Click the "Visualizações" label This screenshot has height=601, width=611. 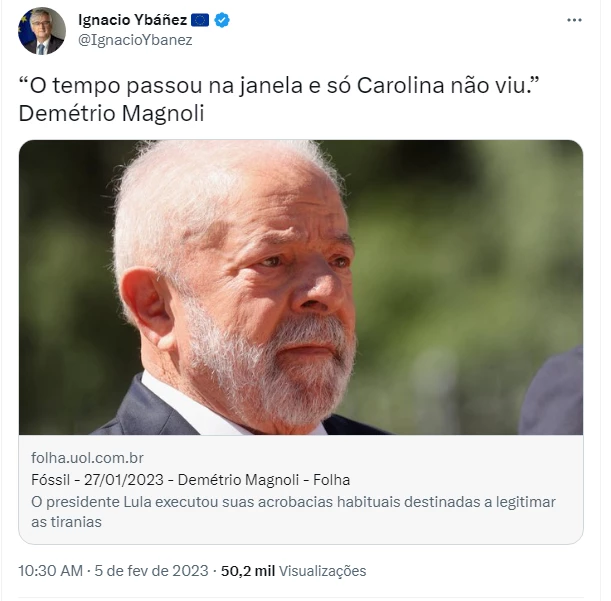(323, 571)
